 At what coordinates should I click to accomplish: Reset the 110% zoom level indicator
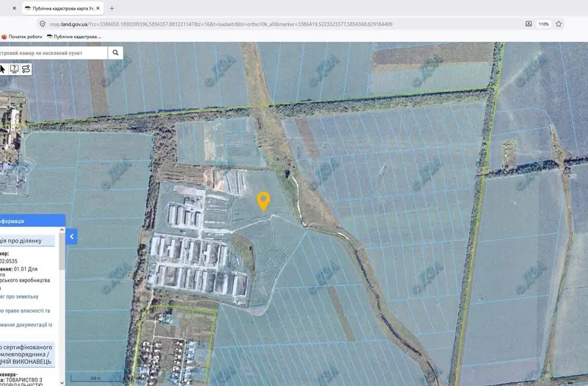click(544, 24)
